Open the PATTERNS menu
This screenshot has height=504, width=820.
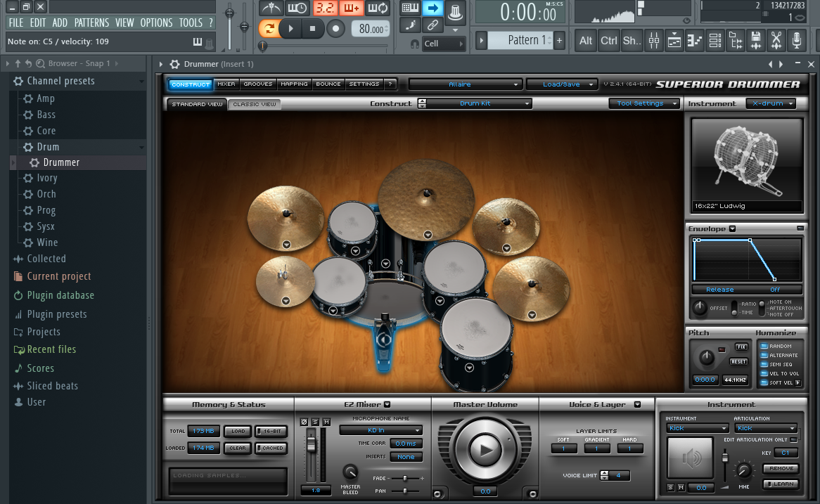click(91, 22)
